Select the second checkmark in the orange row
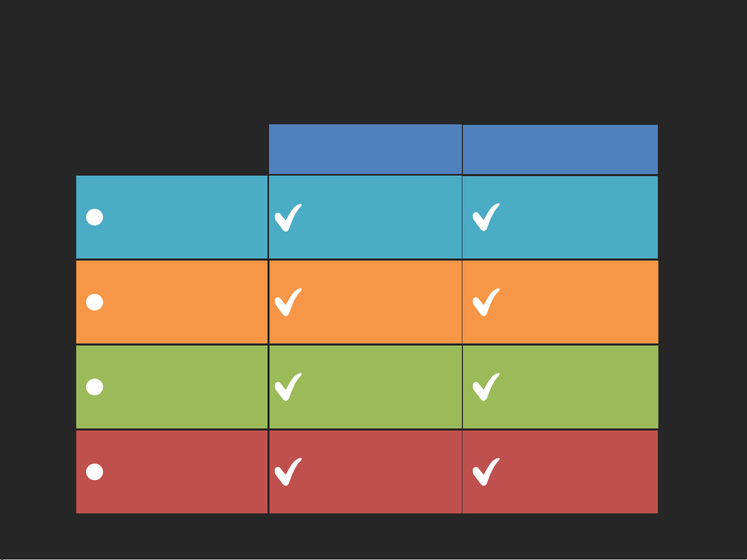The width and height of the screenshot is (747, 560). (486, 303)
